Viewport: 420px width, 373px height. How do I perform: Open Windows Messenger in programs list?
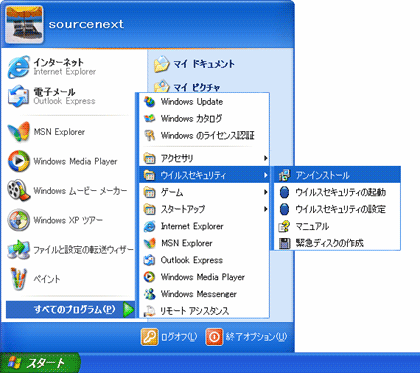click(204, 294)
